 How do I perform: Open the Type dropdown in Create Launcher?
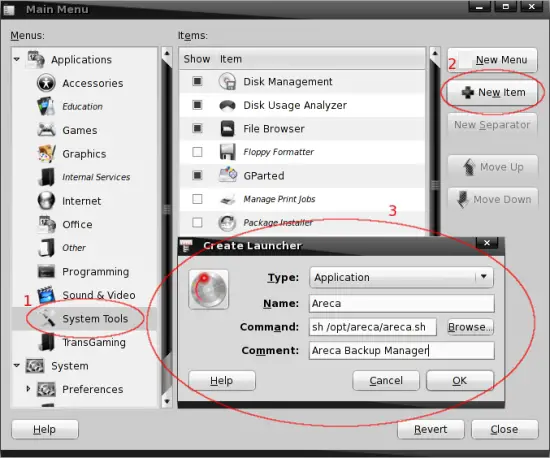point(401,277)
